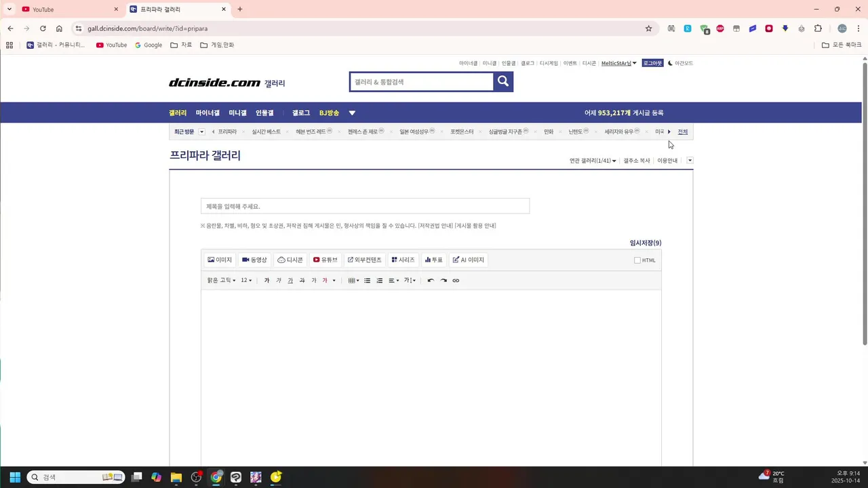Open File Explorer from the taskbar
Screen dimensions: 868x488
(176, 477)
